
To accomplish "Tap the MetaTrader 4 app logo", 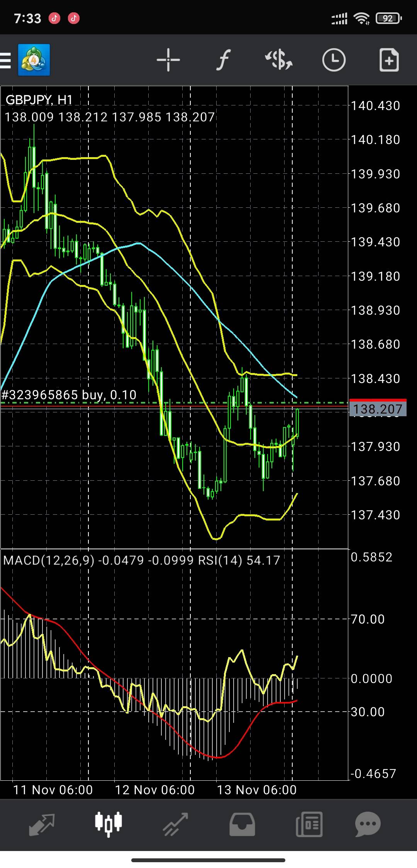I will click(34, 60).
